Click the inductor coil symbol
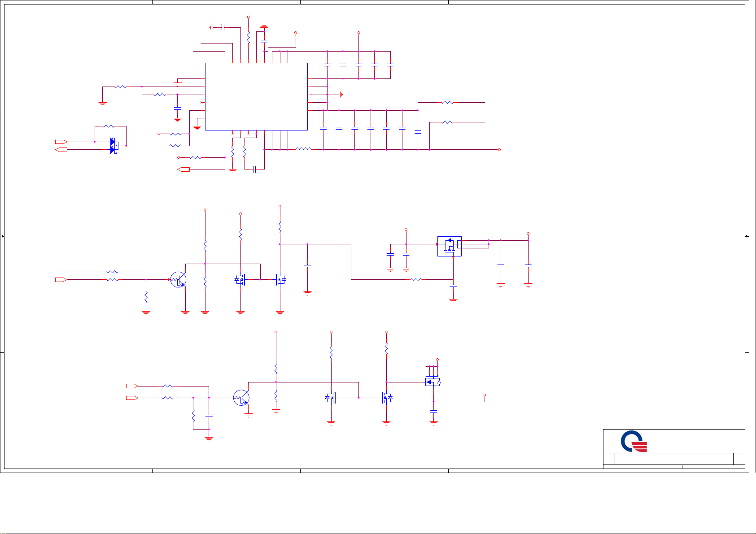 click(x=304, y=148)
